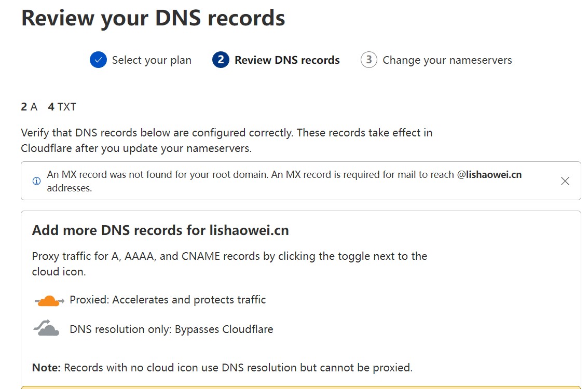Click the bold @lishaowei.cn address text
This screenshot has height=389, width=588.
click(489, 175)
